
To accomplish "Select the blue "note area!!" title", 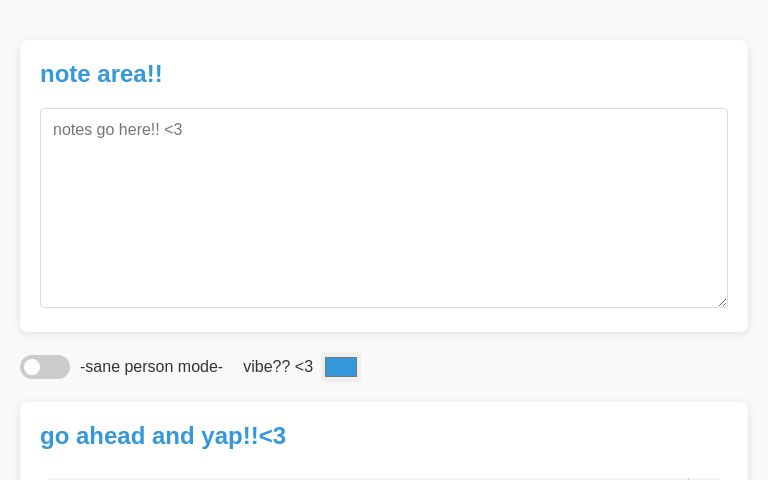I will 101,74.
